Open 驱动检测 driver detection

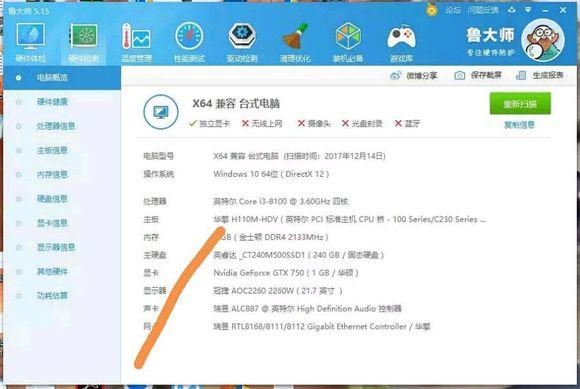tap(242, 43)
